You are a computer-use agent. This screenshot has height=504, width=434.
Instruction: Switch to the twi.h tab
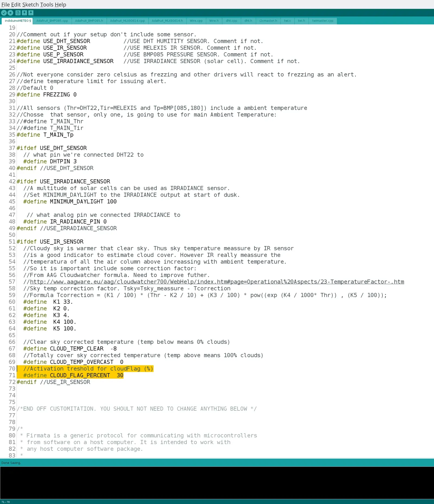(x=301, y=21)
